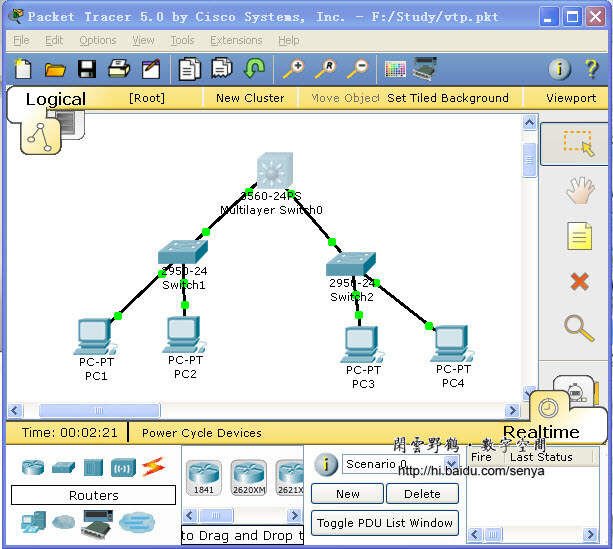Switch to the Realtime mode tab
Viewport: 613px width, 549px height.
(541, 431)
